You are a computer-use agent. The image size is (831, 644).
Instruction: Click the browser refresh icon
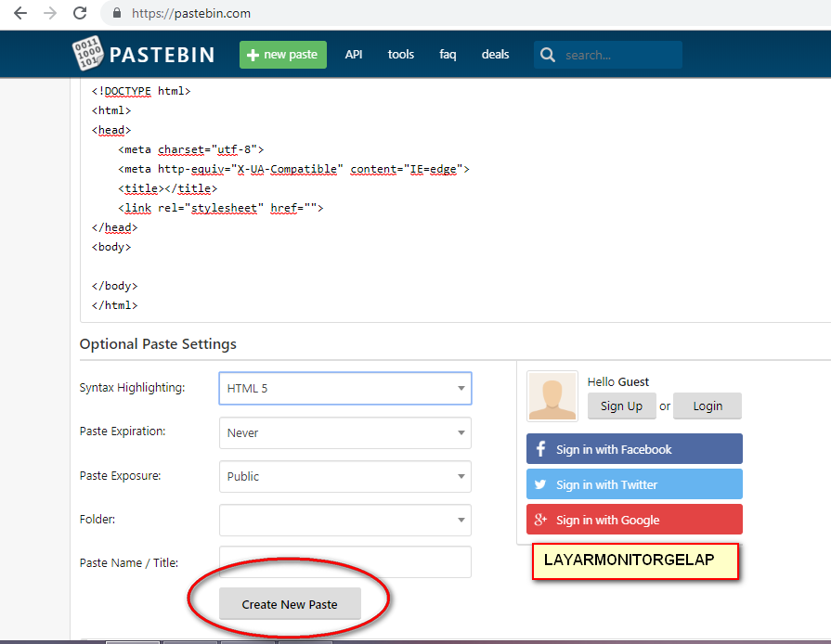(x=81, y=14)
